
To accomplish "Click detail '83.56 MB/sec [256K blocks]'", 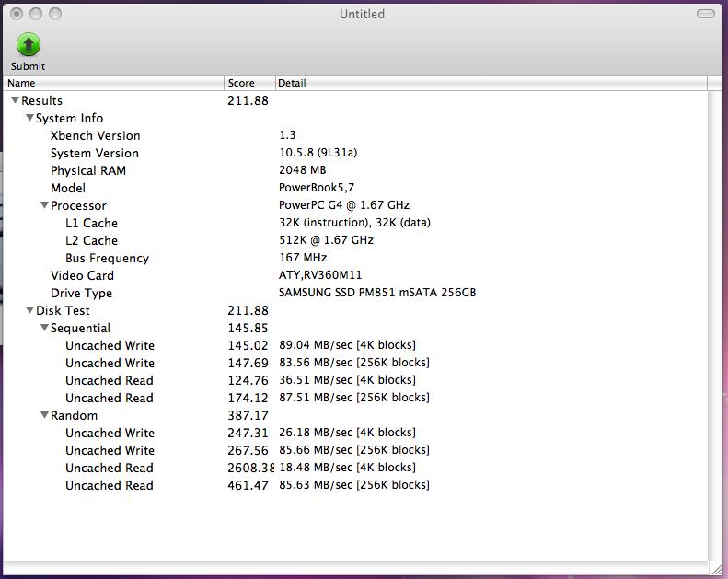I will (354, 363).
